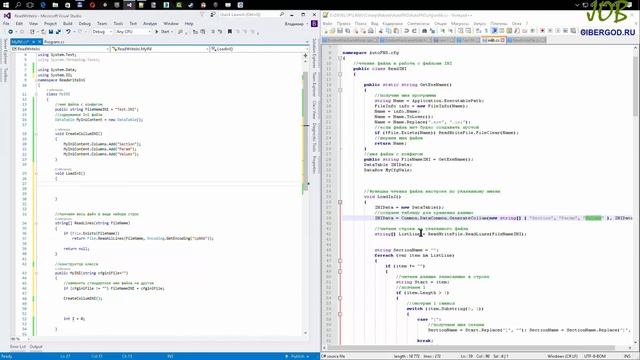Launch Edge browser from the taskbar

[42, 5]
